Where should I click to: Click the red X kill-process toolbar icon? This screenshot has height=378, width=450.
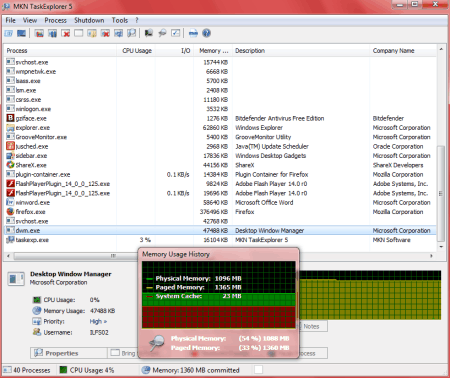(66, 33)
